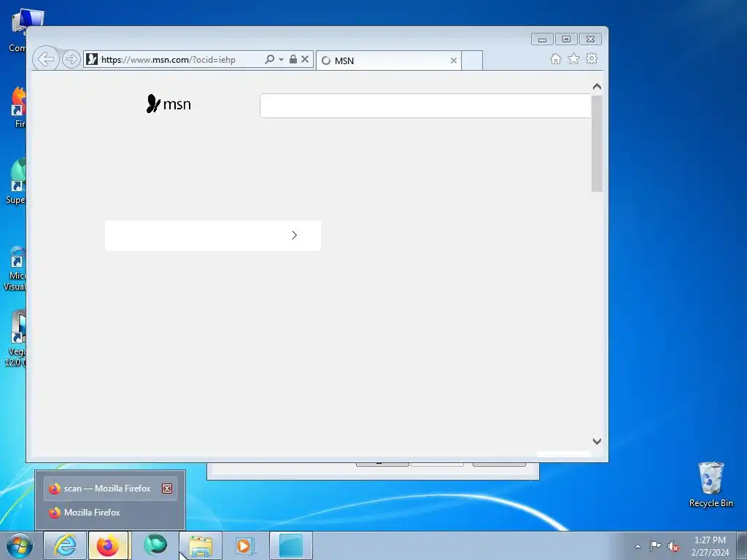Stop page loading with the X icon
This screenshot has width=747, height=560.
pyautogui.click(x=305, y=59)
